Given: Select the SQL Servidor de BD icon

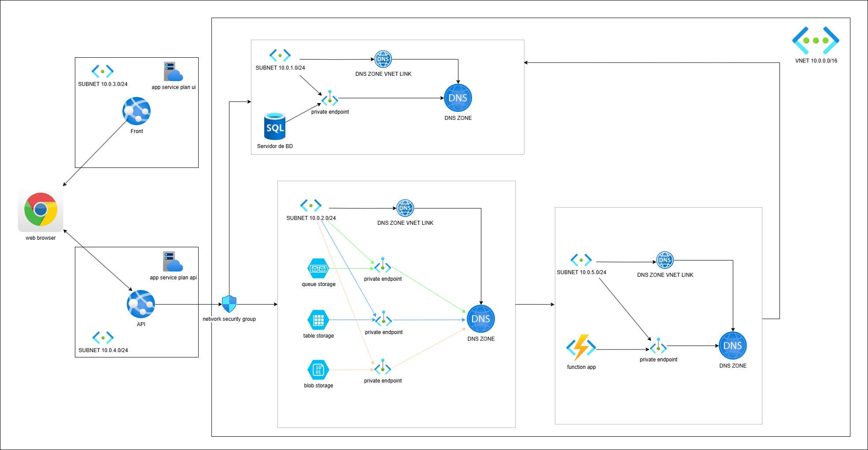Looking at the screenshot, I should 275,126.
